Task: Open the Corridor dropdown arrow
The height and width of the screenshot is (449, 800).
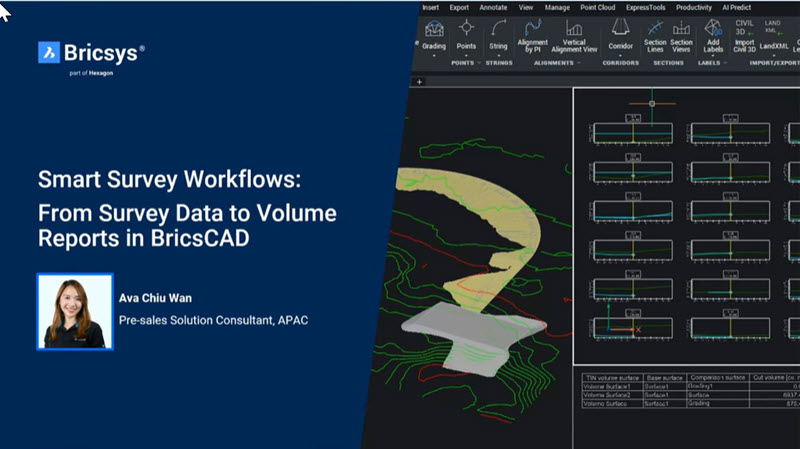Action: 620,55
